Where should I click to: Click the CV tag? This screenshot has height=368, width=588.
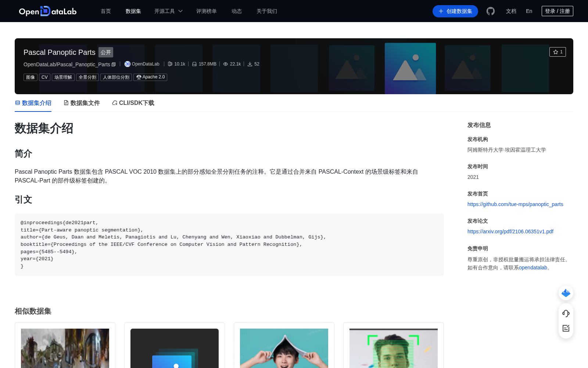click(x=44, y=77)
